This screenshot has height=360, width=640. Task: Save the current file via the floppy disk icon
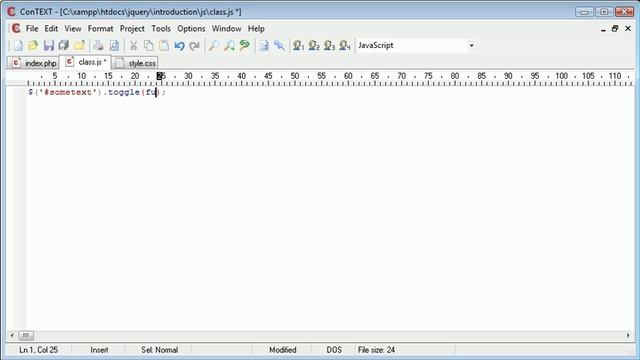pos(49,45)
